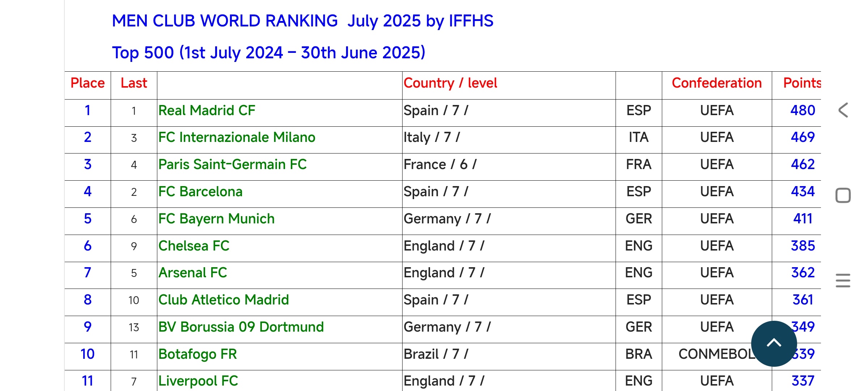The height and width of the screenshot is (391, 868).
Task: Select Liverpool FC at place 11
Action: [x=198, y=381]
